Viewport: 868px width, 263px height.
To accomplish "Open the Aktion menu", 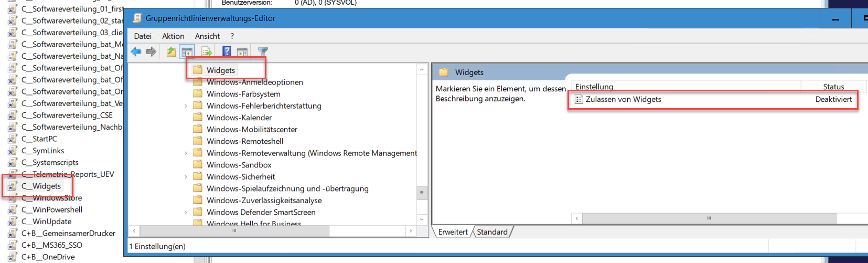I will (173, 36).
